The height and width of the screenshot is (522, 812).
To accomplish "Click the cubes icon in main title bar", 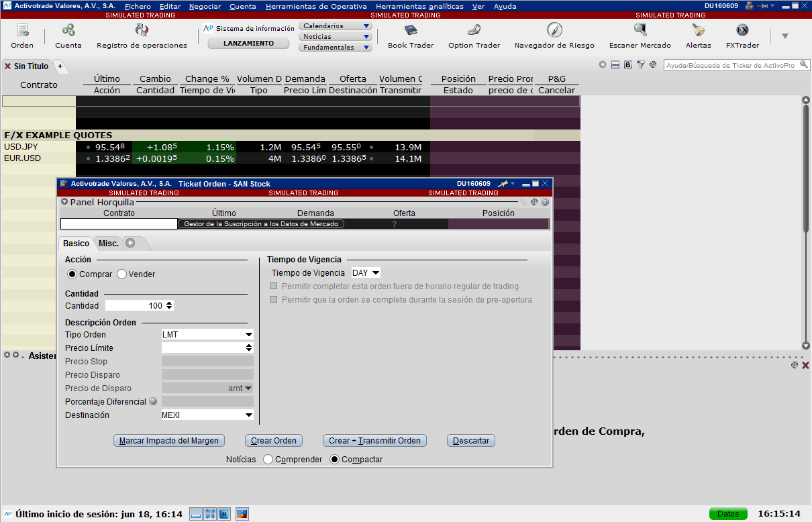I will (749, 6).
